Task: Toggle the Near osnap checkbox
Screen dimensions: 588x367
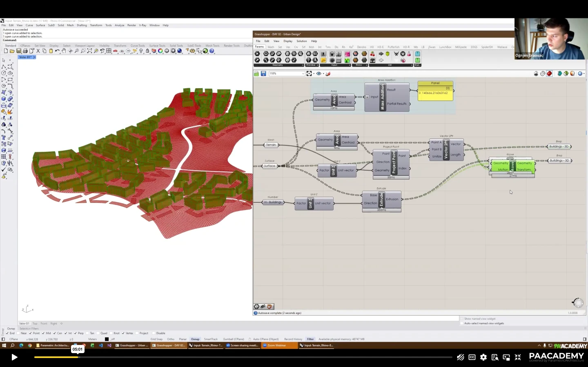Action: [x=19, y=333]
